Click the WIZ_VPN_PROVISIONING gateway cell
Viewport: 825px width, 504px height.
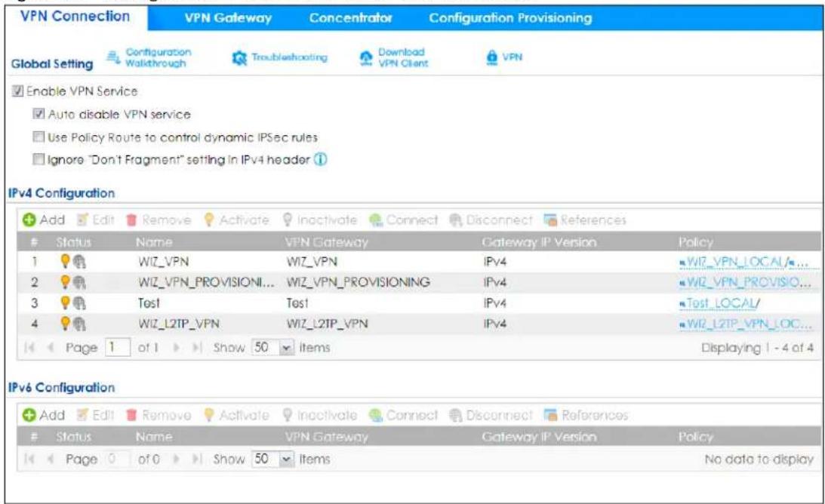[x=358, y=282]
